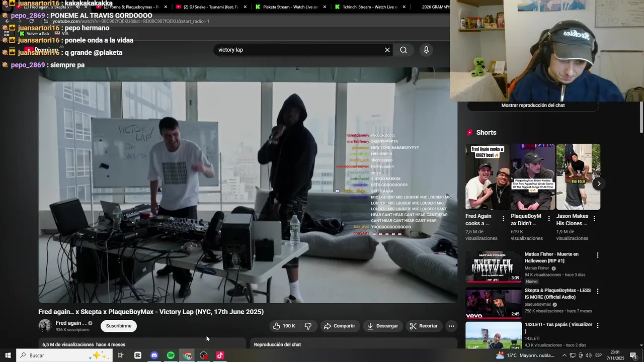This screenshot has width=644, height=362.
Task: Open the clock showing 23:01
Action: (x=615, y=355)
